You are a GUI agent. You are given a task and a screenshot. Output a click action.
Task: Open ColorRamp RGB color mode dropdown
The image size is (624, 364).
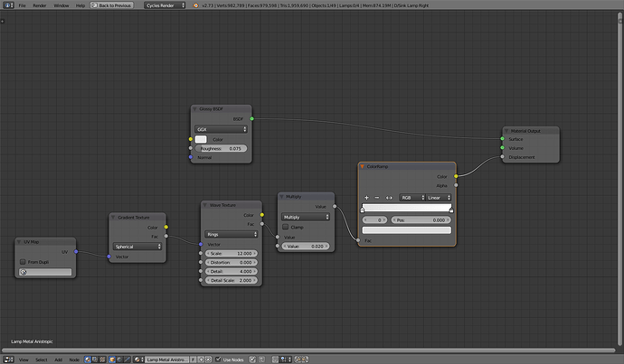tap(412, 198)
